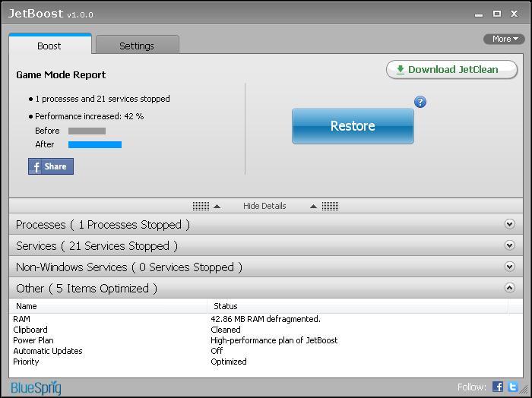Click the 'Off' status value

(x=217, y=351)
